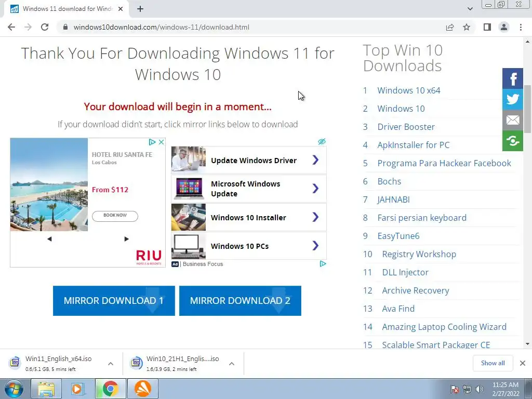The width and height of the screenshot is (532, 399).
Task: Click AdChoices icon beside Business Focus
Action: (x=323, y=263)
